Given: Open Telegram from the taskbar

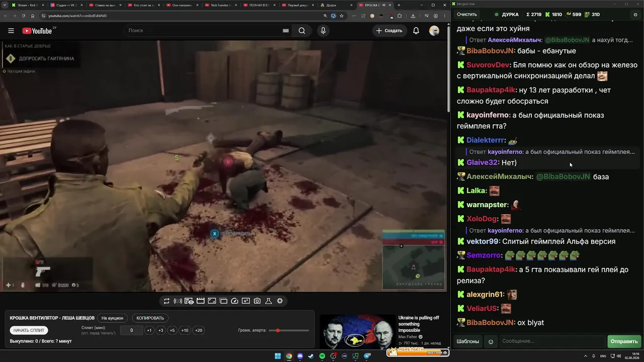Looking at the screenshot, I should [367, 356].
